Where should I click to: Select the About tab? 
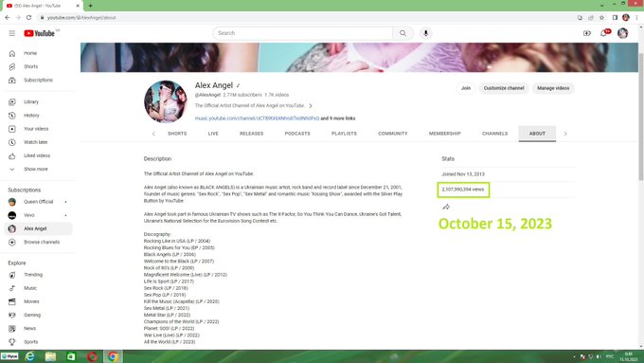tap(537, 134)
